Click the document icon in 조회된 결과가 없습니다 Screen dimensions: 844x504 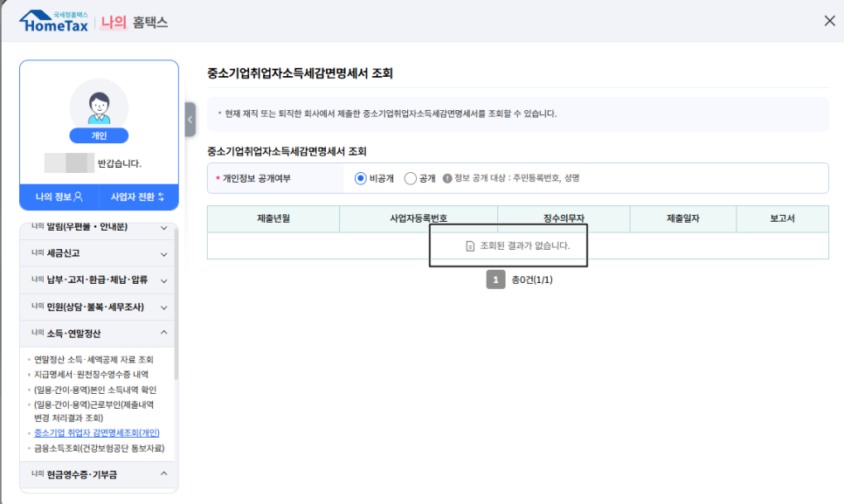[x=471, y=246]
